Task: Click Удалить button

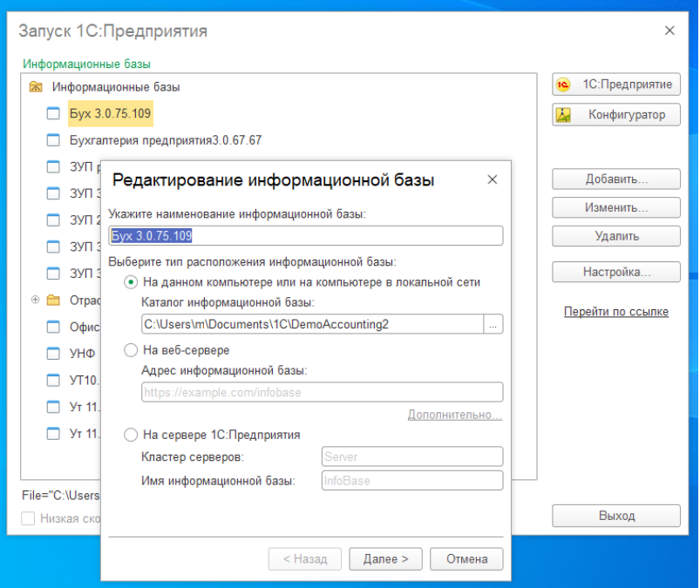Action: (616, 236)
